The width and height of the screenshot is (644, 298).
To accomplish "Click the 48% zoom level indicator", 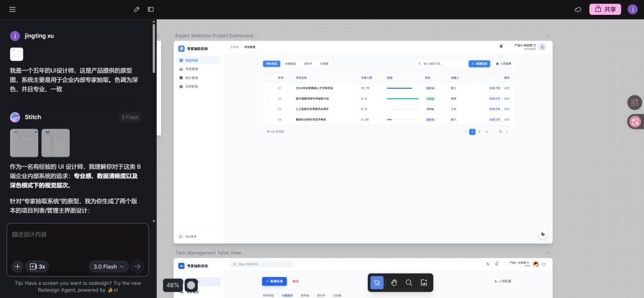I will coord(172,285).
